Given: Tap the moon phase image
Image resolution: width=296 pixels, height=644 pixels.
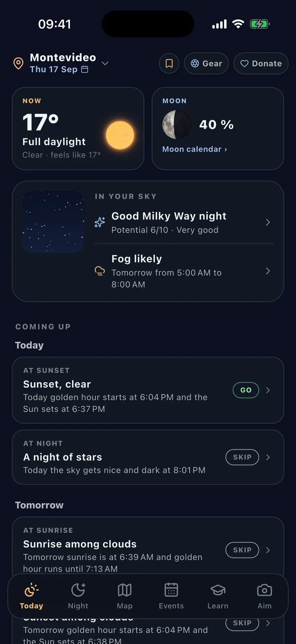Looking at the screenshot, I should 177,125.
